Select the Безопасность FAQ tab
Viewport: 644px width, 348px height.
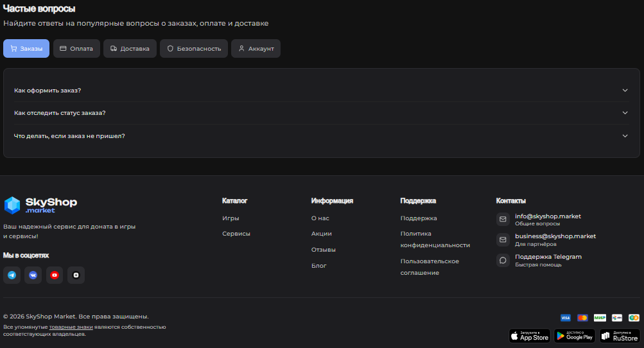(194, 49)
